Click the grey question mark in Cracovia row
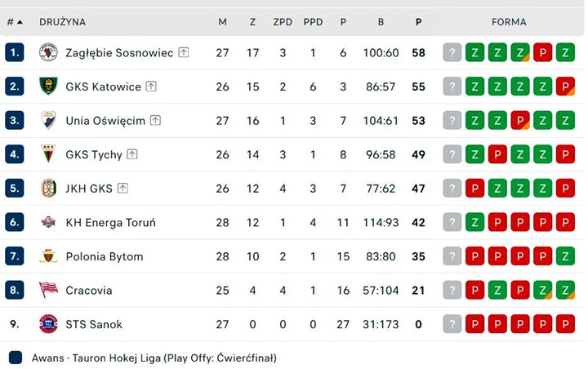Image resolution: width=588 pixels, height=369 pixels. point(452,291)
